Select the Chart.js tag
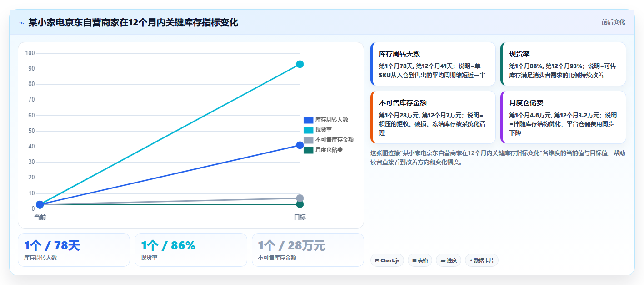Image resolution: width=644 pixels, height=285 pixels. pyautogui.click(x=387, y=260)
